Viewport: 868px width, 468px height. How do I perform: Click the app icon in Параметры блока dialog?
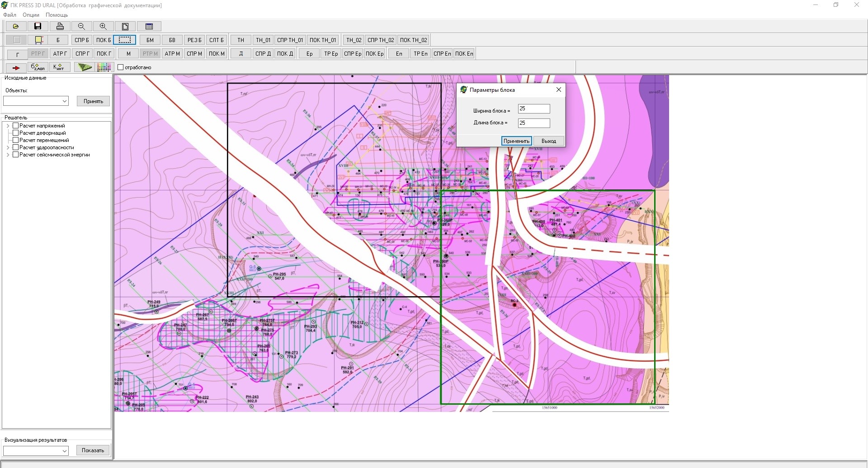pyautogui.click(x=463, y=90)
